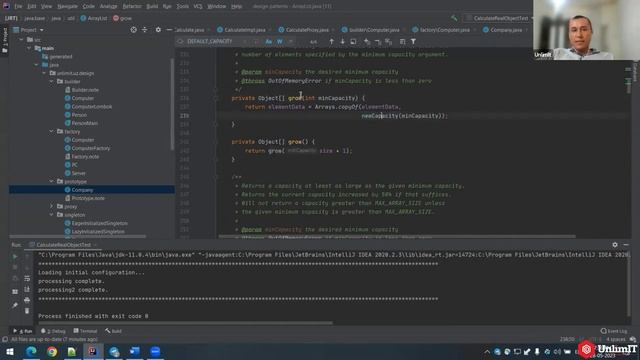This screenshot has height=360, width=640.
Task: Collapse the prototype package node
Action: point(51,181)
